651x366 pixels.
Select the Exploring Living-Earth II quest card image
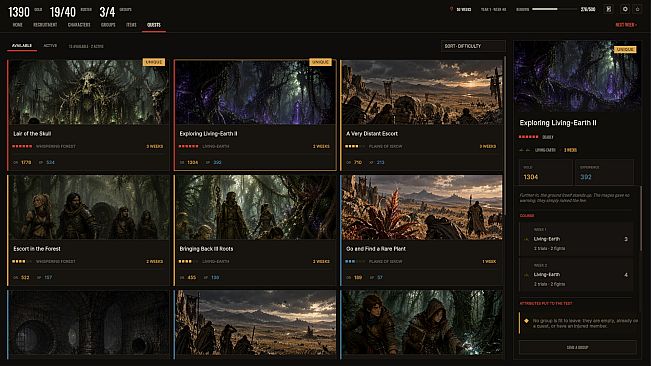pyautogui.click(x=255, y=92)
